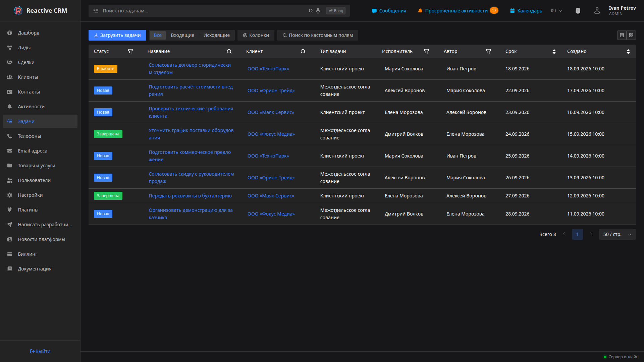The width and height of the screenshot is (644, 362).
Task: Open Сообщения in top bar
Action: [x=389, y=11]
